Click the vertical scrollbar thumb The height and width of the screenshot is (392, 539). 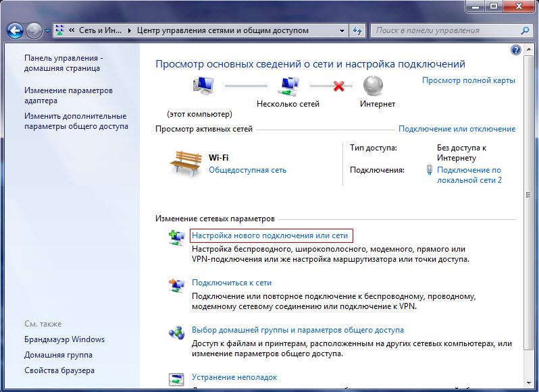tap(528, 202)
